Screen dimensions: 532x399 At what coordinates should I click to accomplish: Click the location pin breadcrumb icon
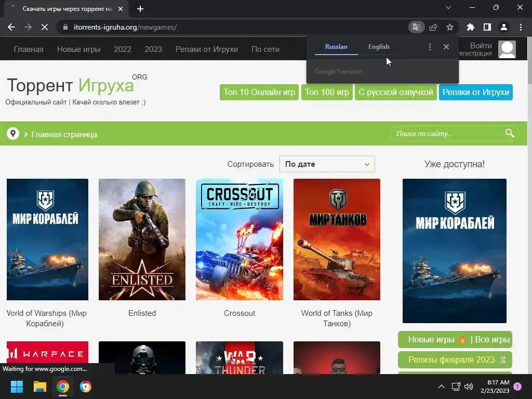click(x=13, y=134)
